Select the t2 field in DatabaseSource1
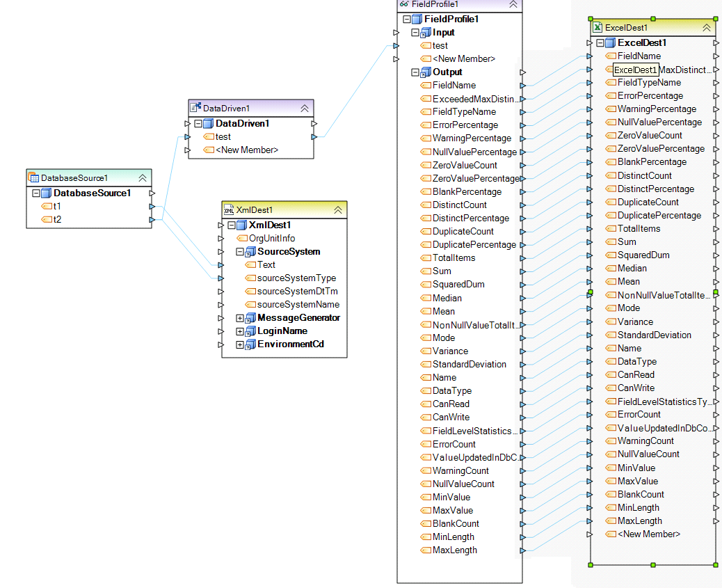 point(57,220)
